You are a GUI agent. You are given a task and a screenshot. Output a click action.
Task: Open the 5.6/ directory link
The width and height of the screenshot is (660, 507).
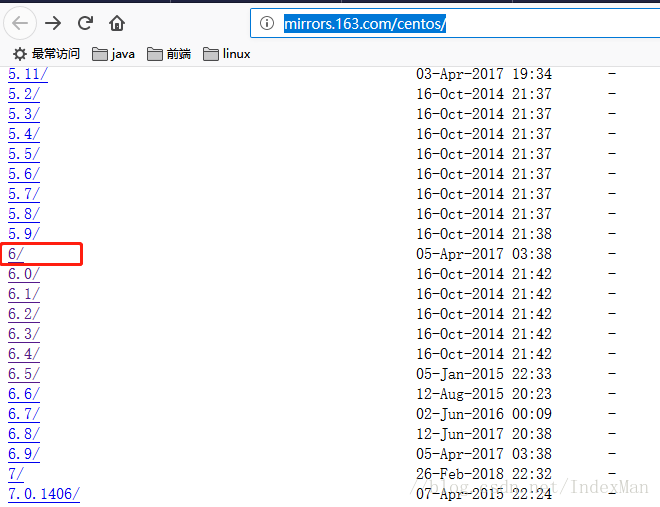pos(24,174)
